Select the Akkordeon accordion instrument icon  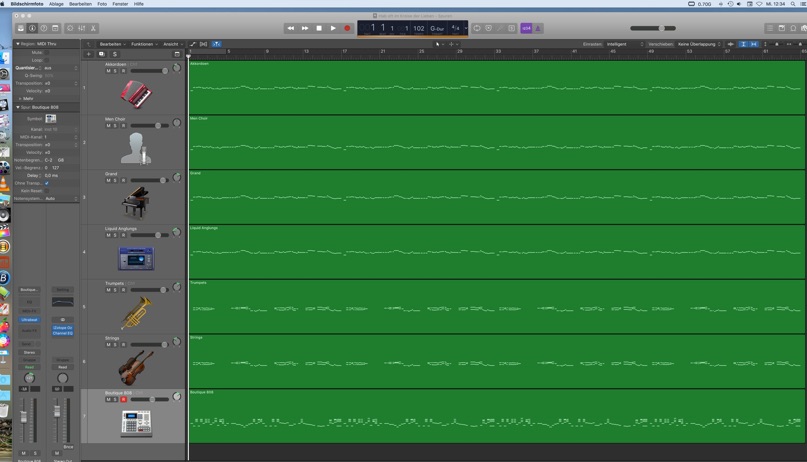136,94
